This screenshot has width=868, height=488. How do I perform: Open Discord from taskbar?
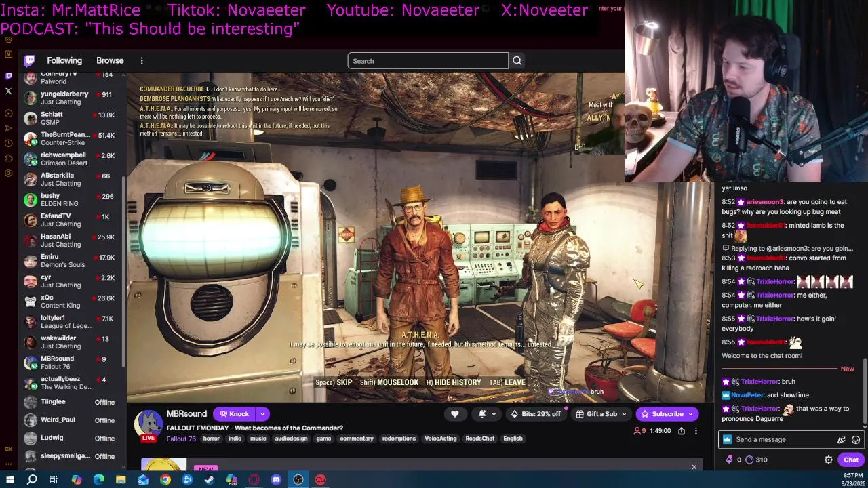tap(276, 480)
